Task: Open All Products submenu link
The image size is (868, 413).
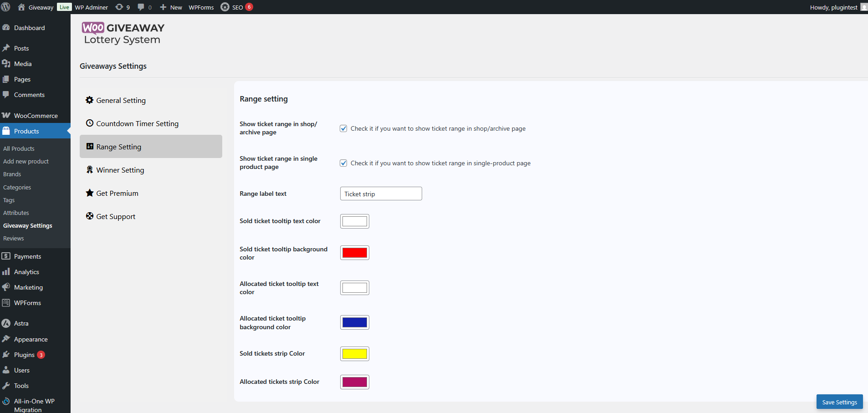Action: point(19,148)
